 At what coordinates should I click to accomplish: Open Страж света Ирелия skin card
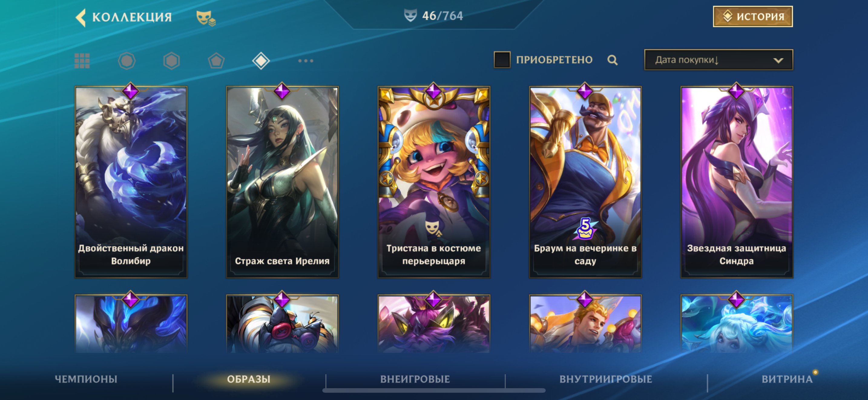[x=282, y=182]
